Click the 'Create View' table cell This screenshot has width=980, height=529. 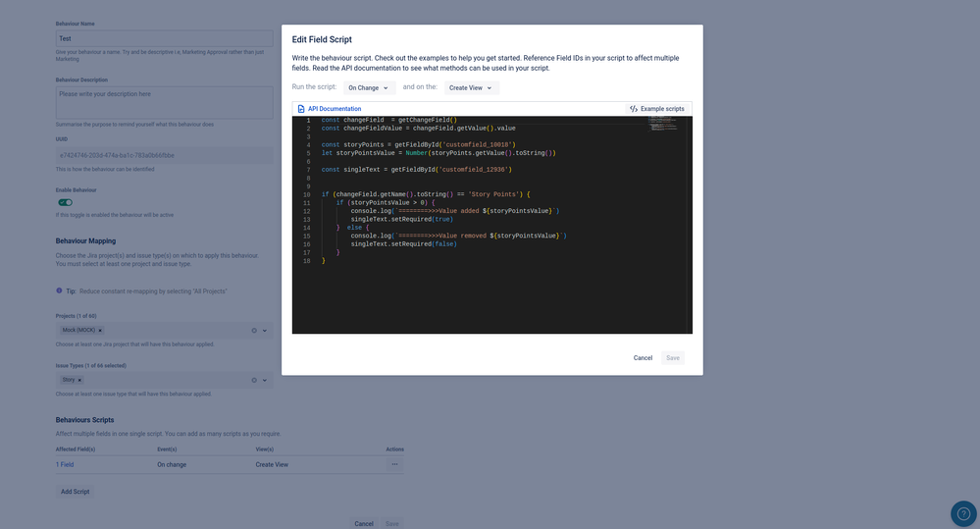click(x=272, y=464)
